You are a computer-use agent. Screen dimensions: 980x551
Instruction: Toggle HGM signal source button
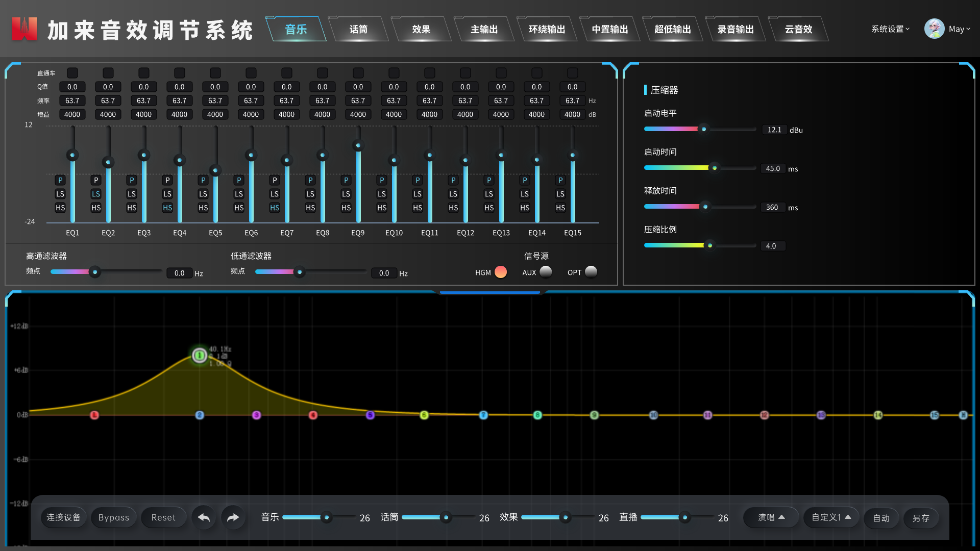pyautogui.click(x=501, y=272)
